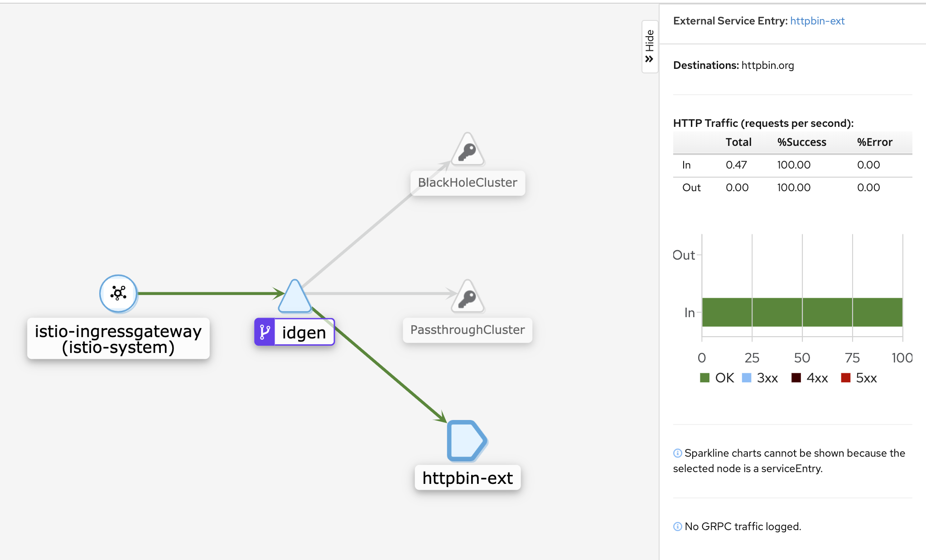The width and height of the screenshot is (926, 560).
Task: Collapse side panel with Hide chevrons
Action: coord(650,46)
